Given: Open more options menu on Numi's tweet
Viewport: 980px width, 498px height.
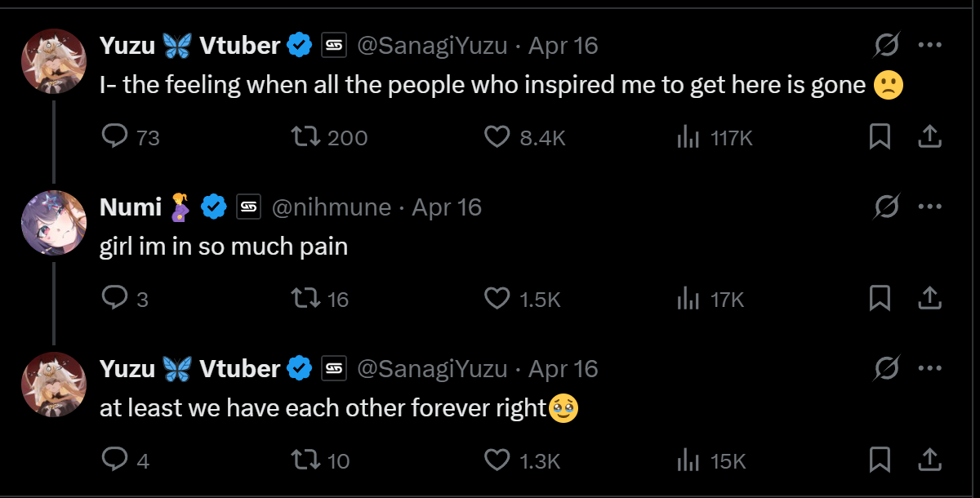Looking at the screenshot, I should pyautogui.click(x=930, y=207).
